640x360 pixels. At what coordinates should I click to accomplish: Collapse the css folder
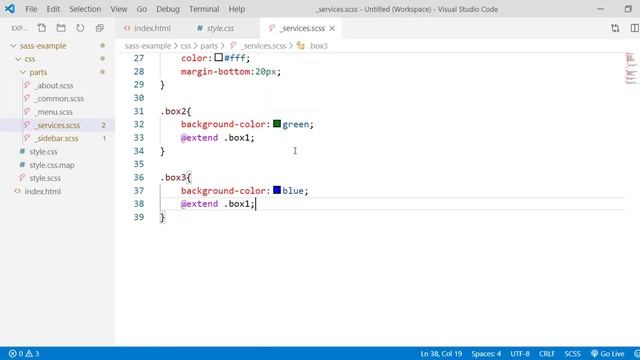18,59
